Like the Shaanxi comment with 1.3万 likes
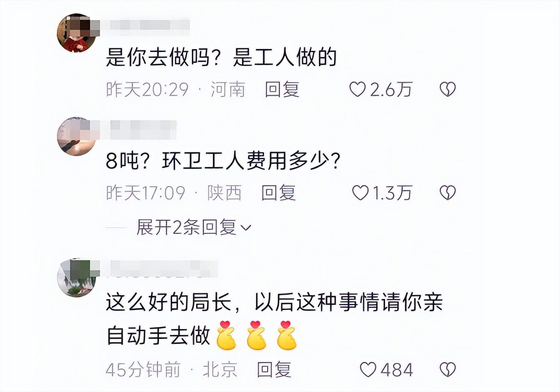The height and width of the screenshot is (392, 560). click(360, 193)
